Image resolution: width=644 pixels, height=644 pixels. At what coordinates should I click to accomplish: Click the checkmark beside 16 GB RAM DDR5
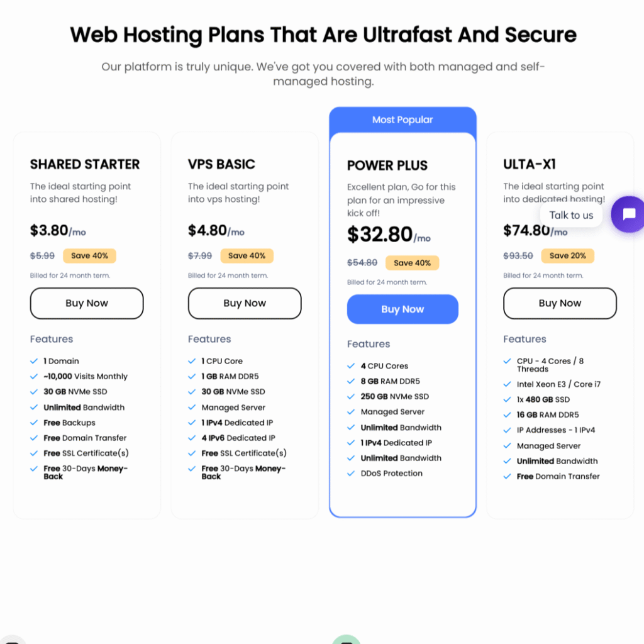pyautogui.click(x=508, y=415)
